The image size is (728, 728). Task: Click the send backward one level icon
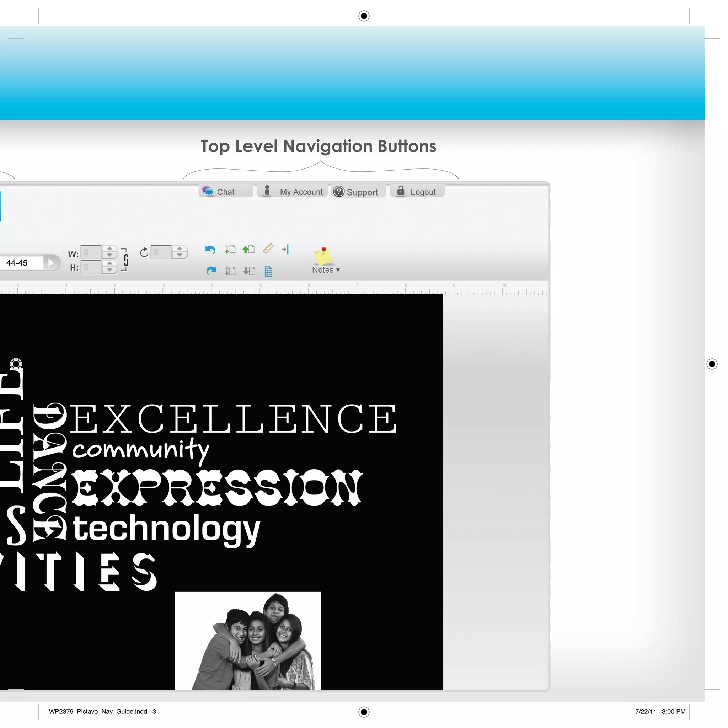(230, 271)
